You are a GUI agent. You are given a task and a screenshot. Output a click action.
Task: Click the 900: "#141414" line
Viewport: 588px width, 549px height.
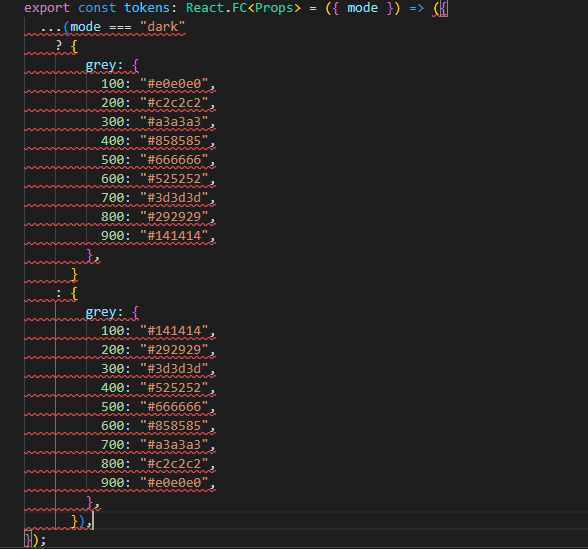(x=158, y=236)
